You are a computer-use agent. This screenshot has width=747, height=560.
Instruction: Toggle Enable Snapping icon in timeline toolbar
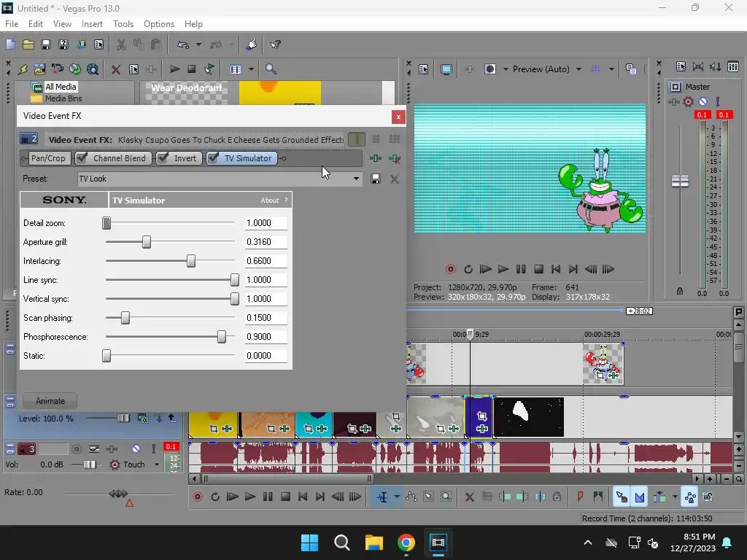tap(622, 497)
